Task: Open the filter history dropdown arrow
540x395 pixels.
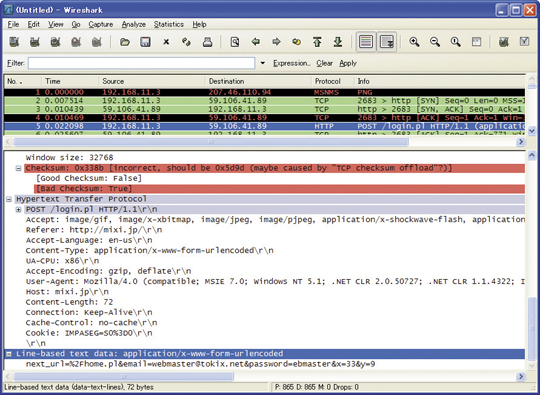Action: [263, 63]
